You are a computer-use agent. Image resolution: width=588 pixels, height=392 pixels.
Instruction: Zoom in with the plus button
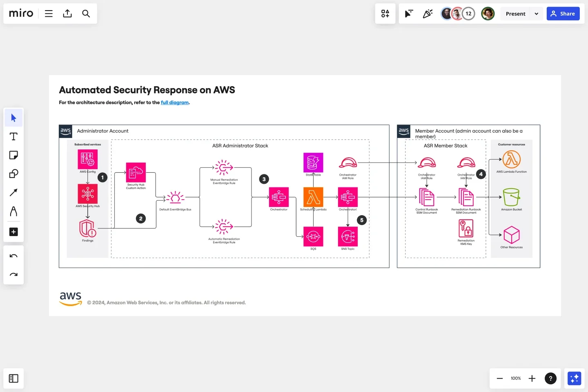[532, 379]
